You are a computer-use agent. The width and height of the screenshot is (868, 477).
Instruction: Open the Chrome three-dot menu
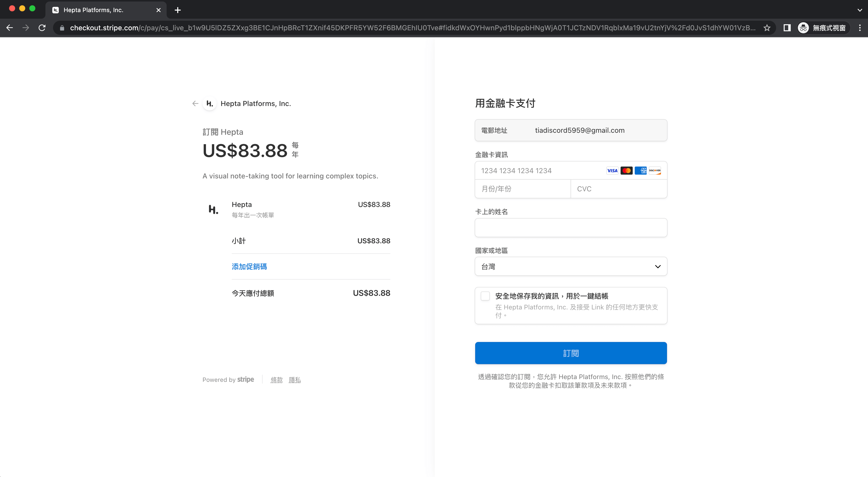coord(860,28)
